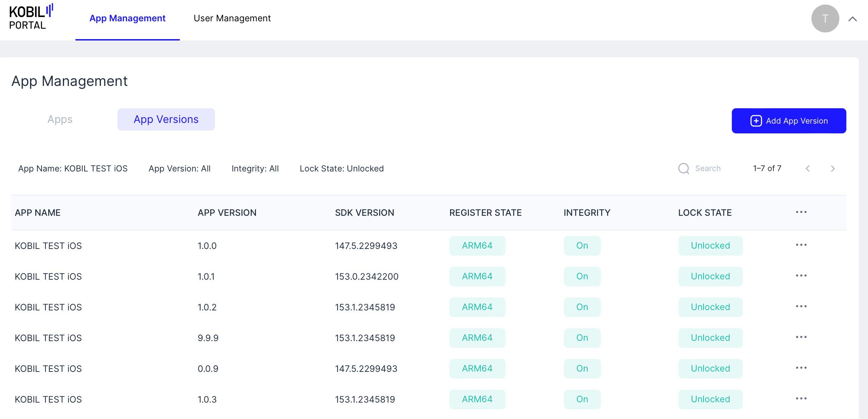Go to the next page of results
This screenshot has height=419, width=868.
click(833, 169)
